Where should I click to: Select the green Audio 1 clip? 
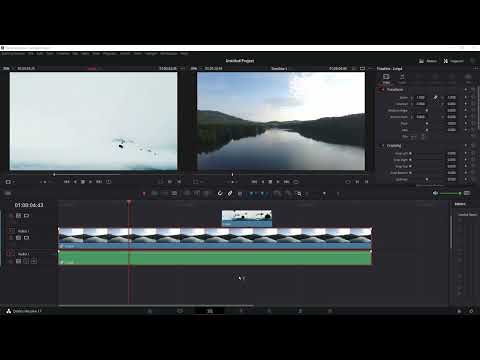pos(215,258)
